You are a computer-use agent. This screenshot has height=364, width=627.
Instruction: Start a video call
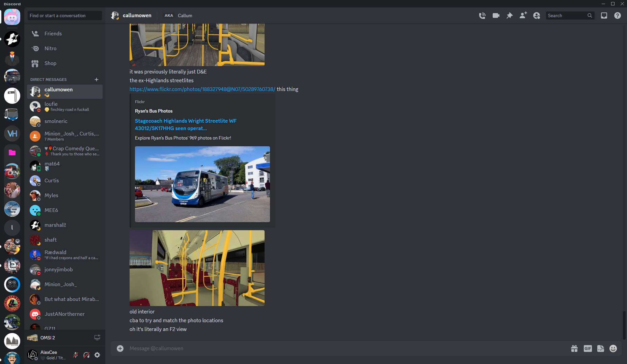(496, 16)
